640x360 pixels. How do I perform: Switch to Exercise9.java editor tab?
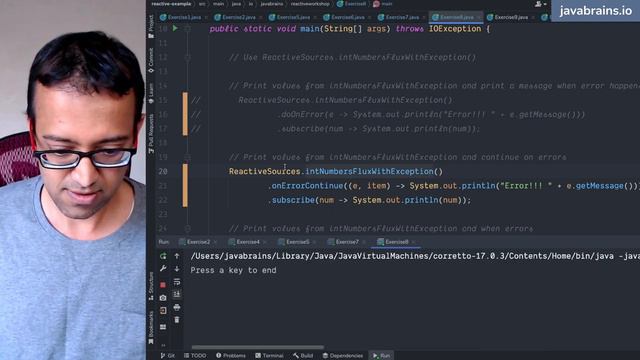(x=511, y=17)
